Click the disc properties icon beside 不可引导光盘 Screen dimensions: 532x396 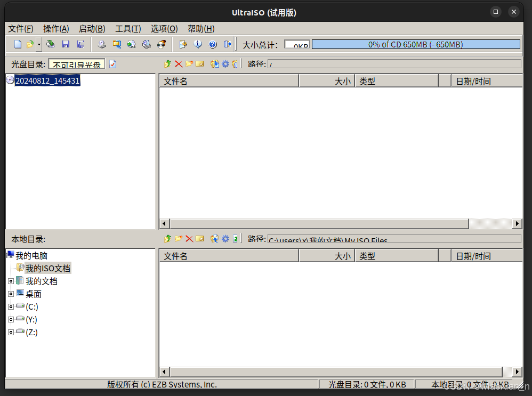[x=113, y=64]
